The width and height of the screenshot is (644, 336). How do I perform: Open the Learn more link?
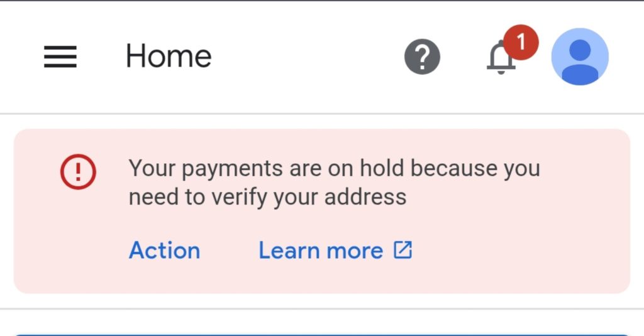(321, 251)
